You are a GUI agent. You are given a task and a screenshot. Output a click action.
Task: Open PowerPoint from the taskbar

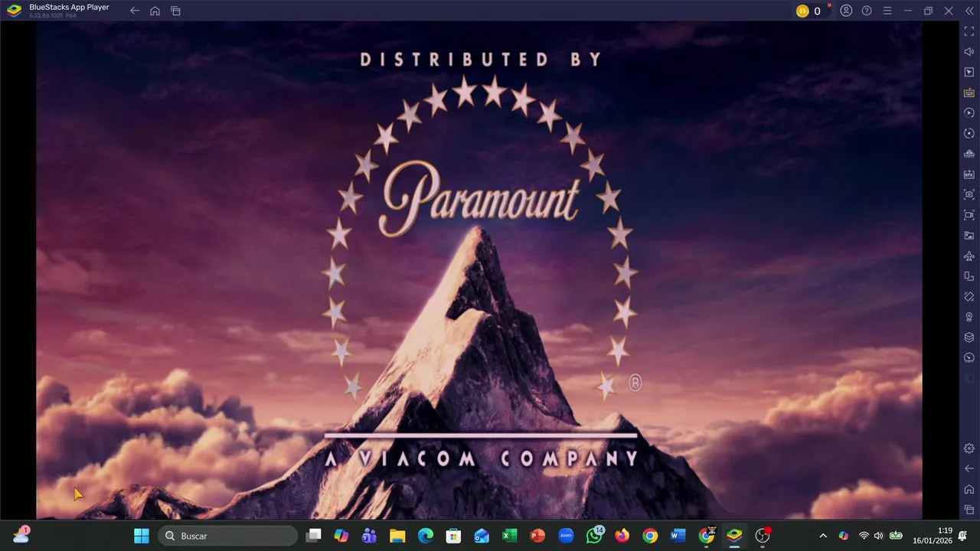537,536
